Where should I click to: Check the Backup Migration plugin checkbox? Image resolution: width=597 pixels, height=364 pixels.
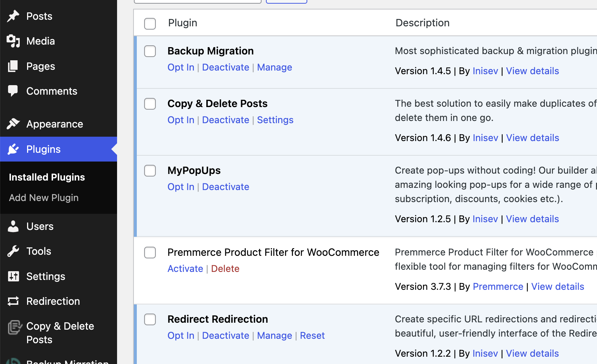coord(150,51)
